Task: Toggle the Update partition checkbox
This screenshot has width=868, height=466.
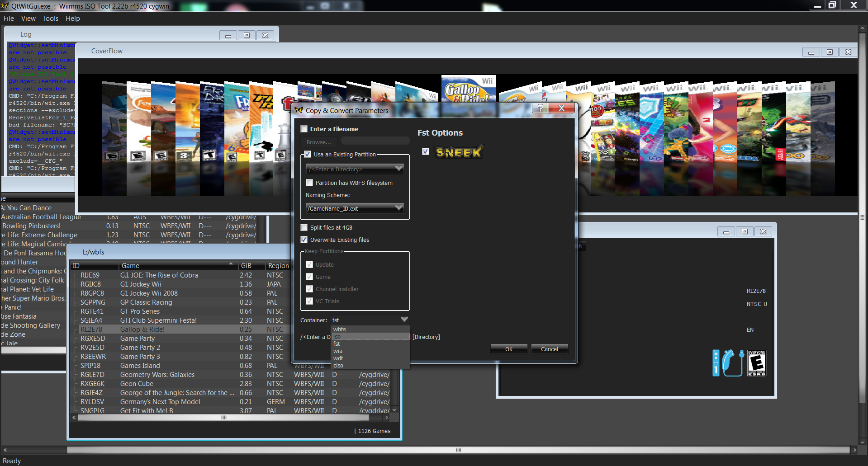Action: coord(309,264)
